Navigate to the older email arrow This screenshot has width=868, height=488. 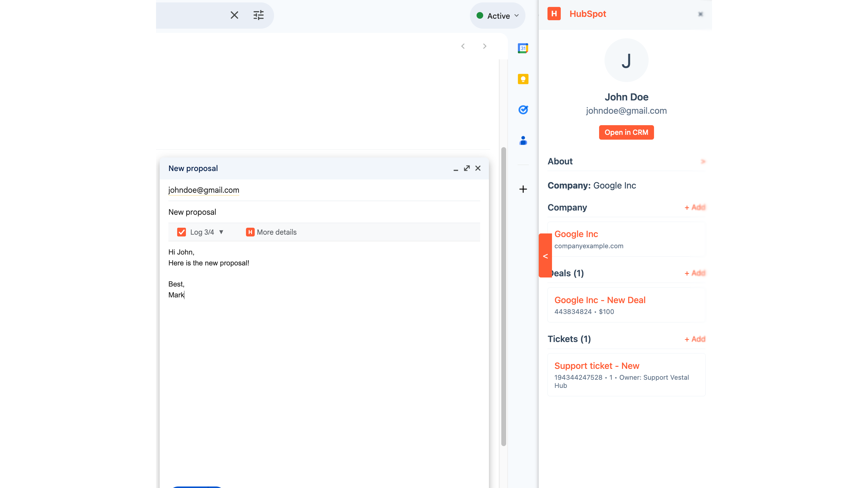pyautogui.click(x=484, y=46)
